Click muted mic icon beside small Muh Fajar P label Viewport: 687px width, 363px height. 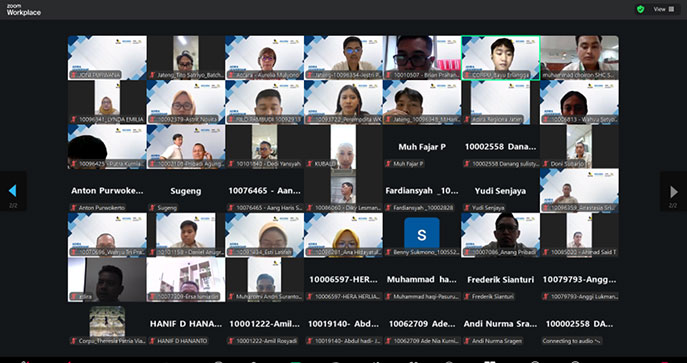[388, 164]
